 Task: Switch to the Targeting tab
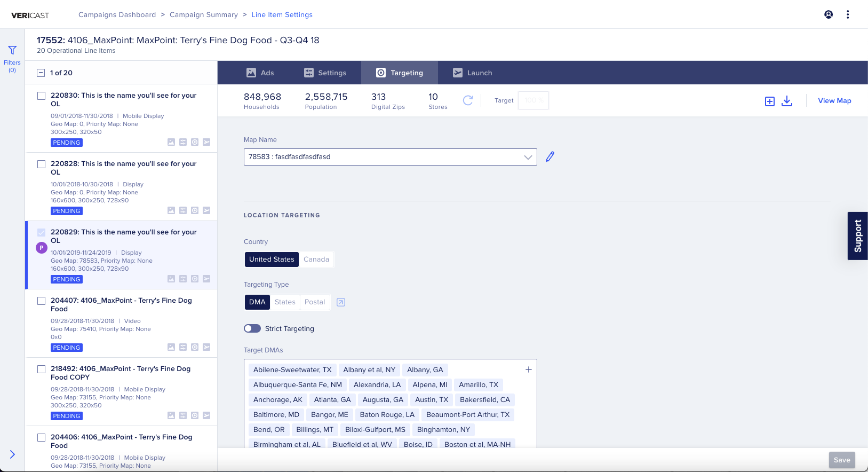pyautogui.click(x=400, y=73)
